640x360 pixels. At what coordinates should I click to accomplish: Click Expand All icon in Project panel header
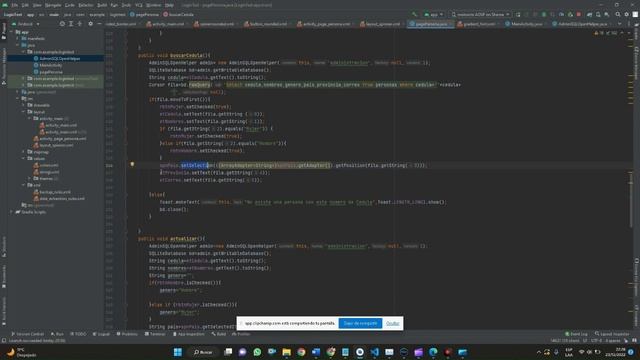point(71,24)
